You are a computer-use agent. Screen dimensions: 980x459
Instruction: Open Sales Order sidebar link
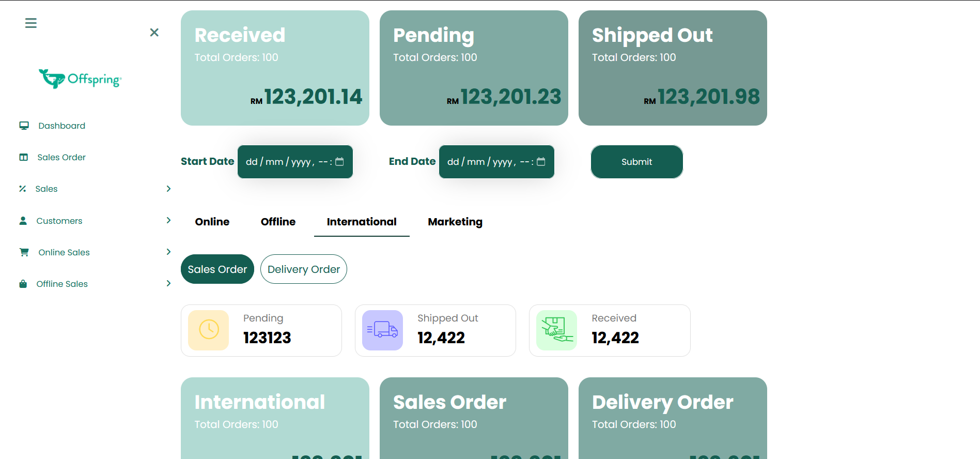61,157
